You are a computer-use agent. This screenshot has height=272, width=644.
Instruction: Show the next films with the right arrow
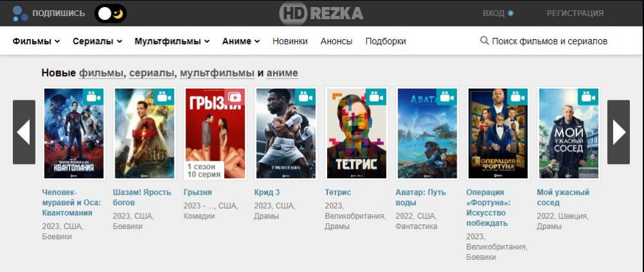(618, 132)
